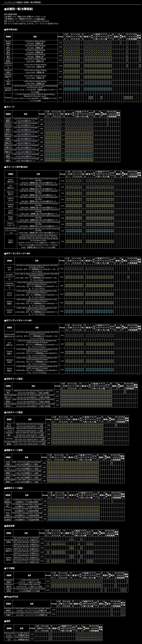Click the Brutal affix name cell
Viewport: 142px width, 644px height.
pyautogui.click(x=8, y=133)
